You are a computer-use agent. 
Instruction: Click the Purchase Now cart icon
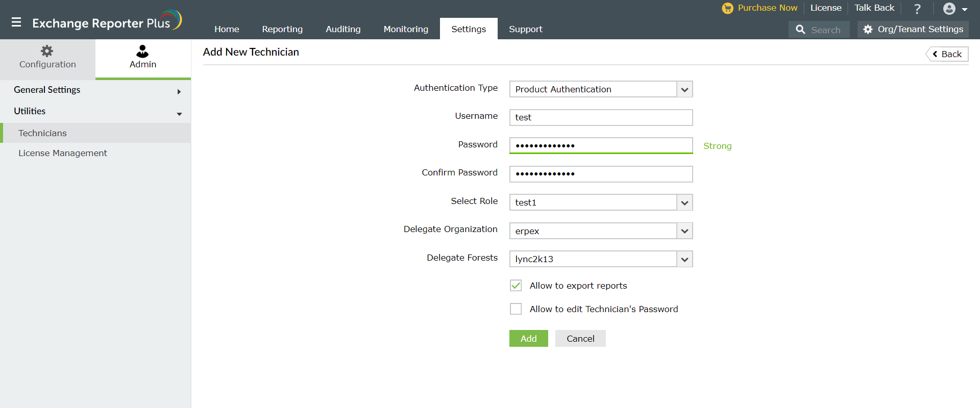(x=727, y=8)
